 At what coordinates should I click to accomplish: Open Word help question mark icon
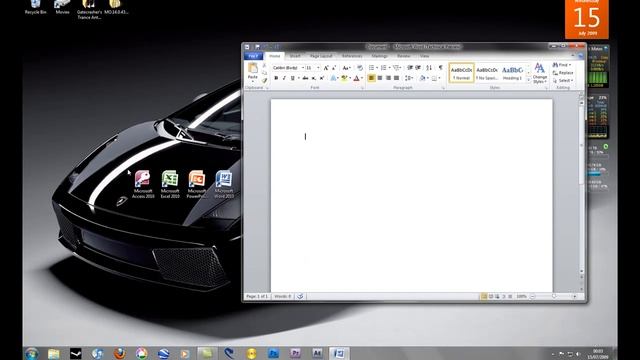click(581, 56)
